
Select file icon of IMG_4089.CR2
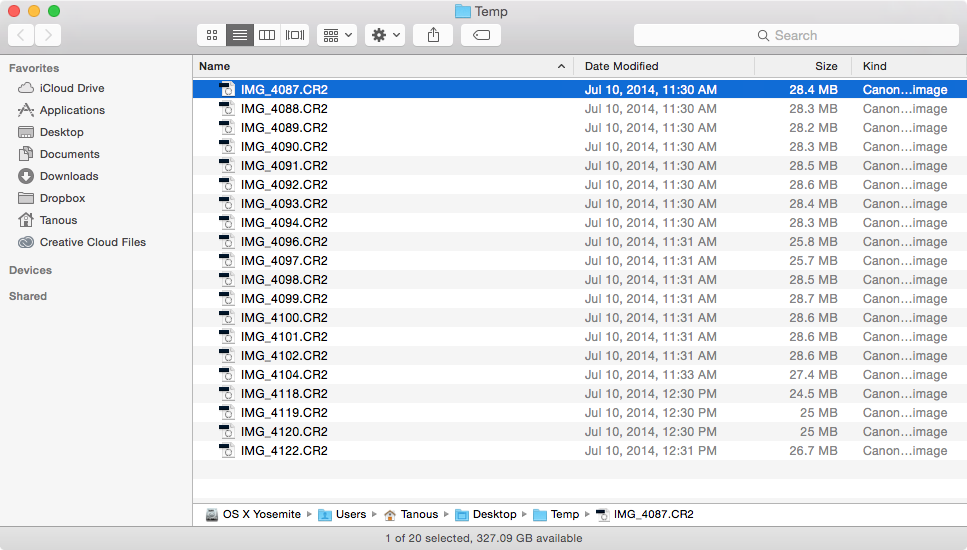(227, 128)
